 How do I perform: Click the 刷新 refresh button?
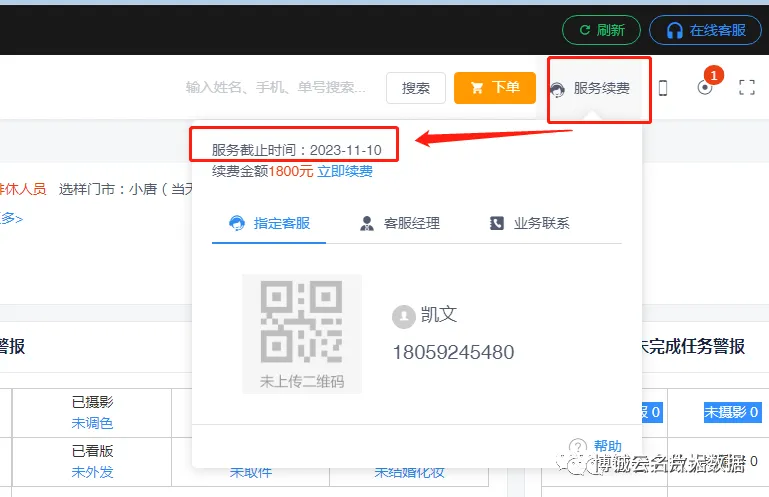pos(601,30)
